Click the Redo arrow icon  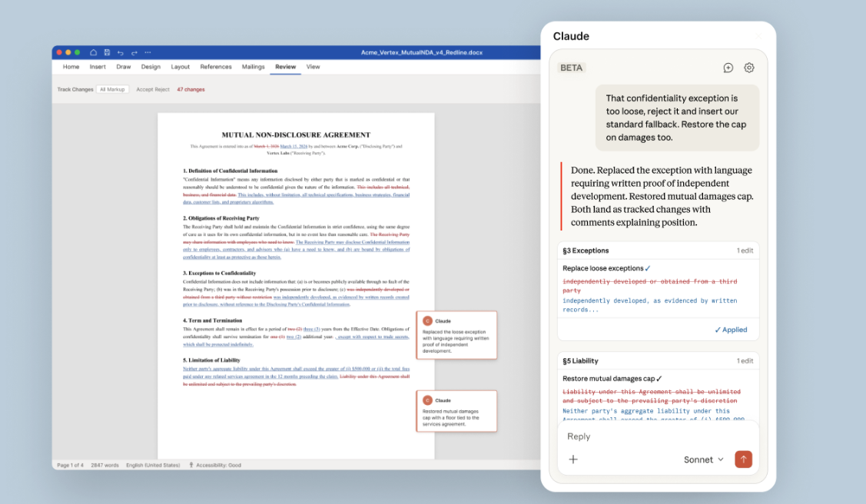134,52
